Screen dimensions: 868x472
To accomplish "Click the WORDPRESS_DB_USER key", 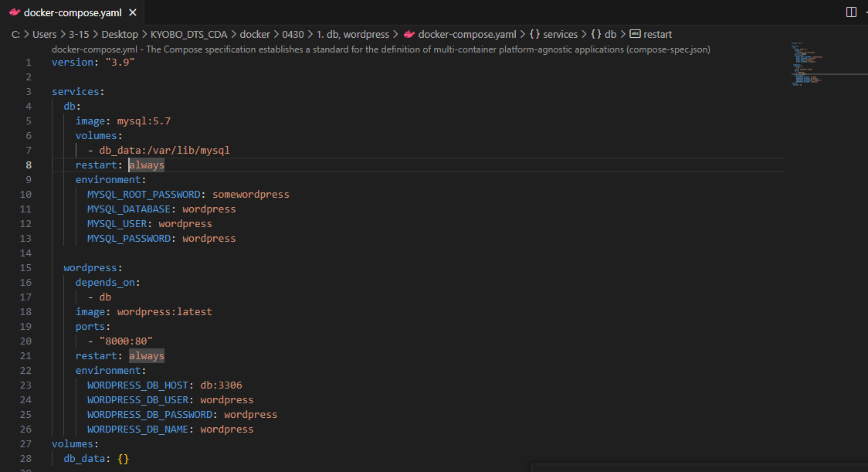I will coord(137,400).
